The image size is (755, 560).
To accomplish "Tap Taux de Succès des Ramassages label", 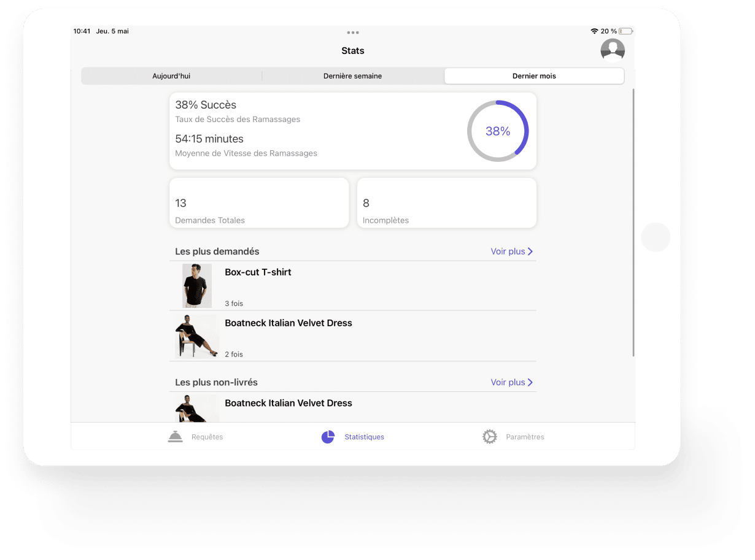I will 238,120.
